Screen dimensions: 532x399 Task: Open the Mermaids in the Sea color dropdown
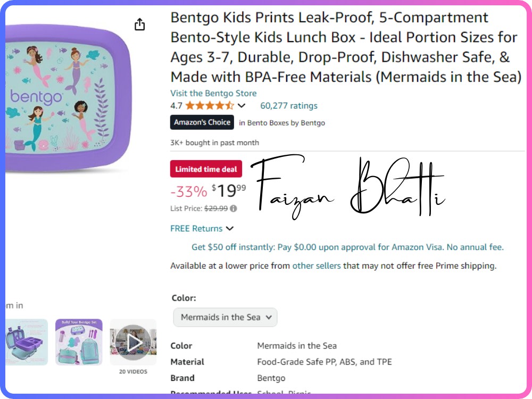[225, 317]
